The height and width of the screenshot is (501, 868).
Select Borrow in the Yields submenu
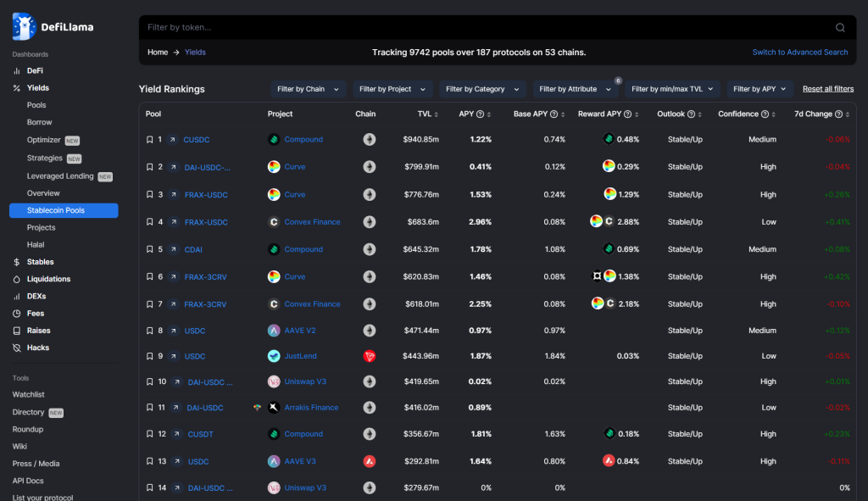[x=39, y=122]
